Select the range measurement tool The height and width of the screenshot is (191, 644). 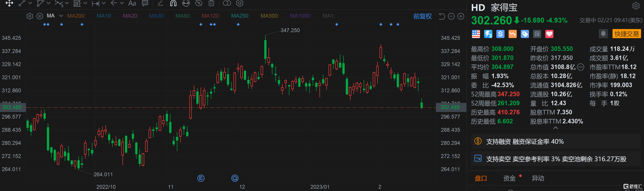point(96,3)
